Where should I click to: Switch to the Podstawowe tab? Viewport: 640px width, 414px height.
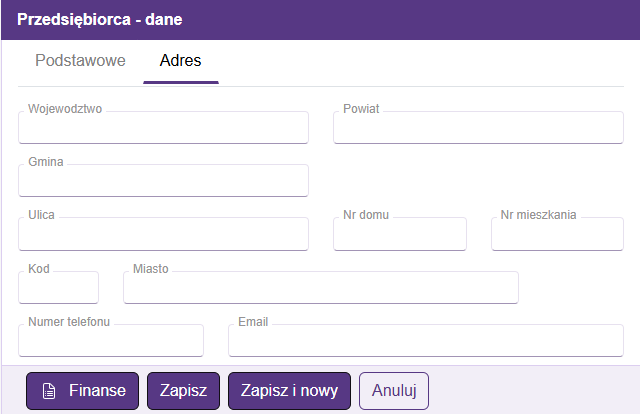(80, 60)
